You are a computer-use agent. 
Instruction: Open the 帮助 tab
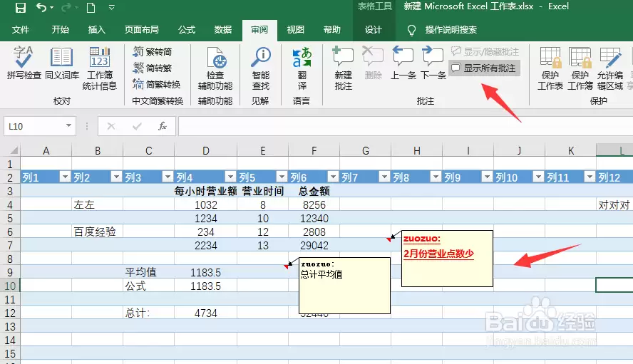click(332, 29)
